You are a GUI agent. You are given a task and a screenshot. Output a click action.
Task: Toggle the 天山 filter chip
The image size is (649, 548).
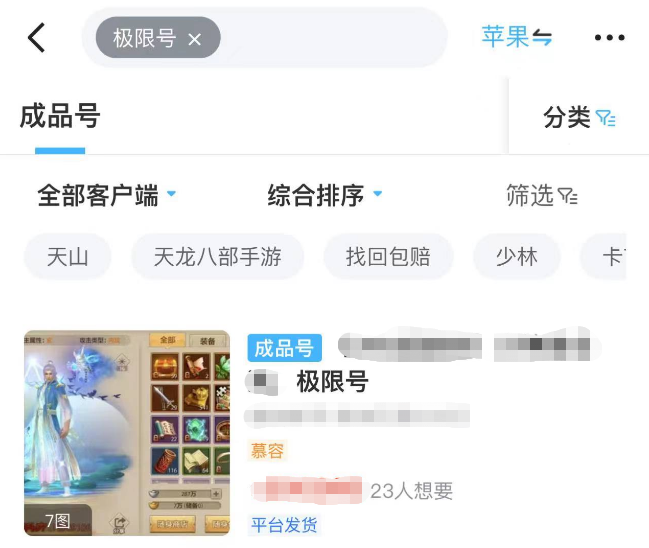[67, 257]
